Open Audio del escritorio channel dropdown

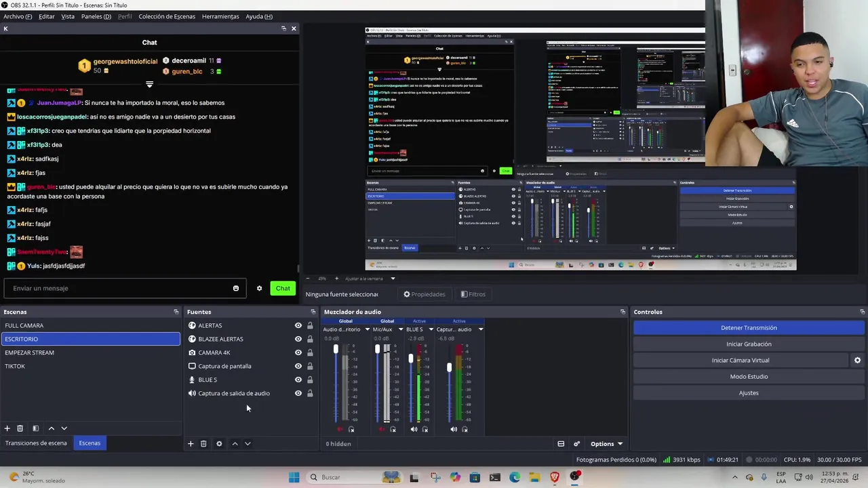pyautogui.click(x=367, y=329)
